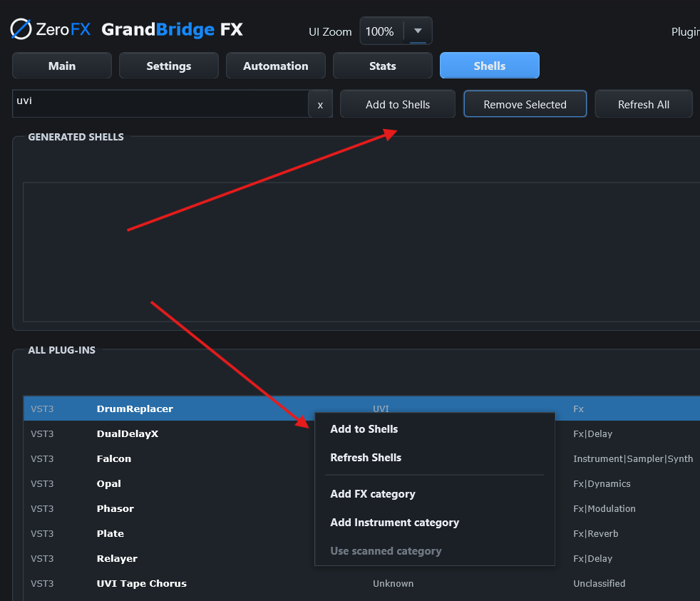Click the Fx|Reverb category cell
Viewport: 700px width, 601px height.
pyautogui.click(x=595, y=533)
